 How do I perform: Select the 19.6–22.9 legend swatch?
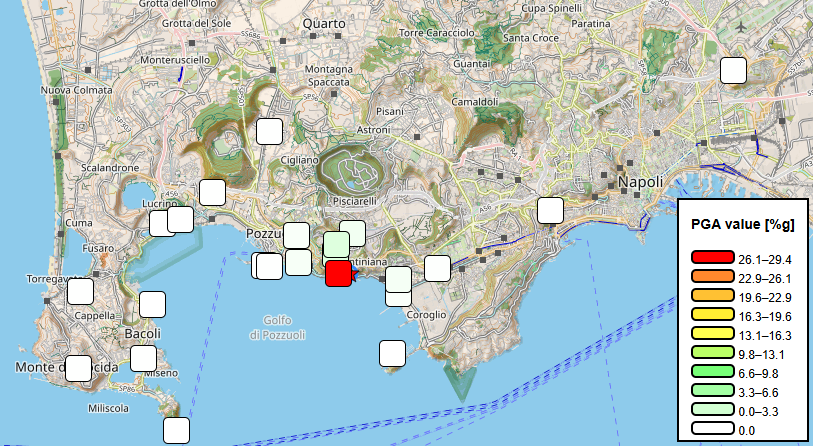click(x=713, y=295)
